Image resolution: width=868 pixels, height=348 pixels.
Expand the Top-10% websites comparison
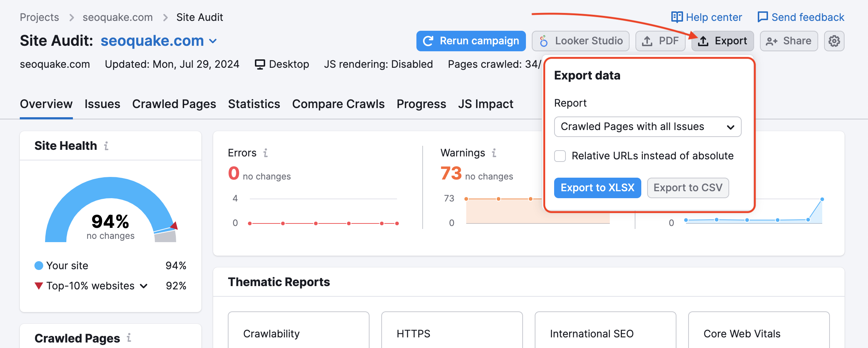pos(144,286)
